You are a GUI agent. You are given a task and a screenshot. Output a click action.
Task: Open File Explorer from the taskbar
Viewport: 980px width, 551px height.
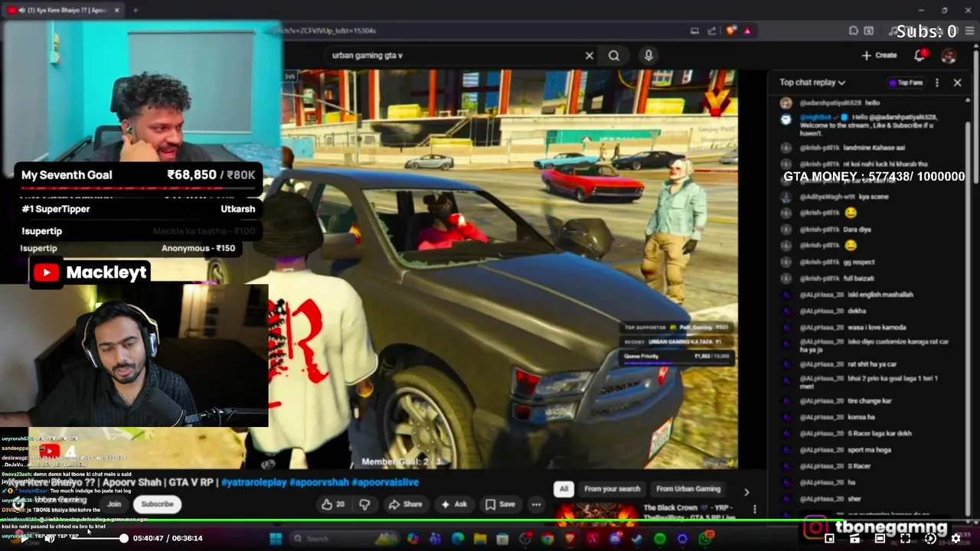click(x=480, y=539)
